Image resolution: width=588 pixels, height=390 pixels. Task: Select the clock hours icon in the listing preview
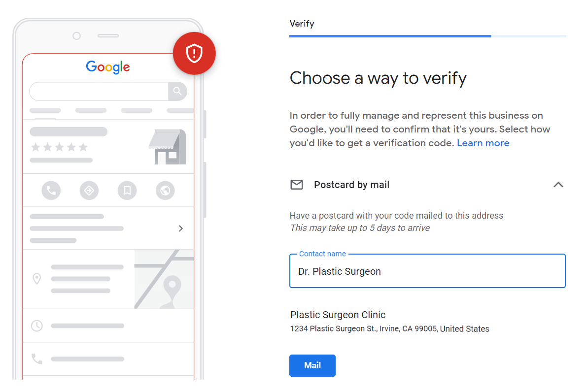click(37, 325)
